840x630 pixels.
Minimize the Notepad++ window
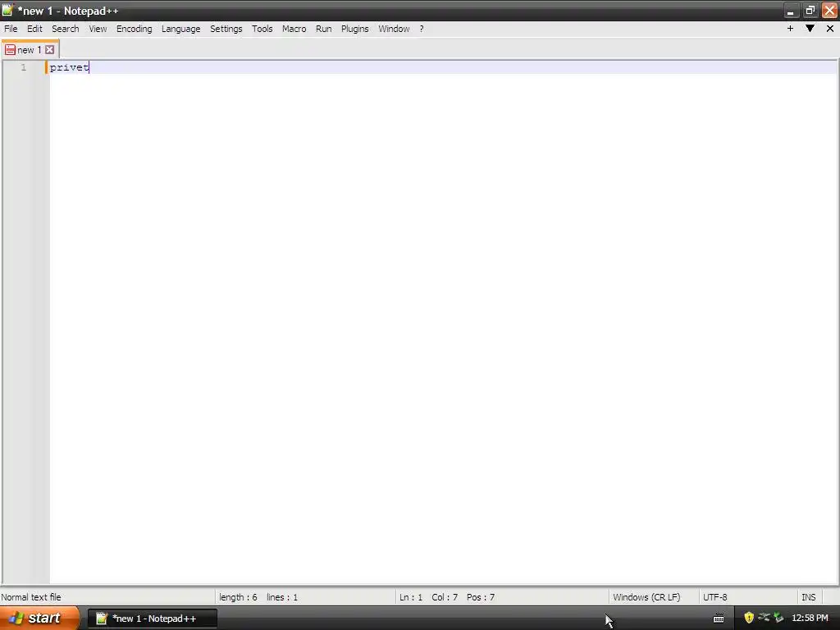point(790,11)
